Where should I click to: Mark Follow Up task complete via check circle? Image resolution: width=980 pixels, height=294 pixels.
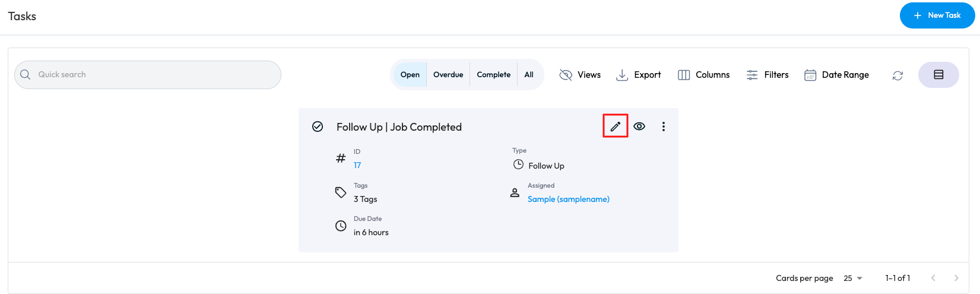click(318, 127)
